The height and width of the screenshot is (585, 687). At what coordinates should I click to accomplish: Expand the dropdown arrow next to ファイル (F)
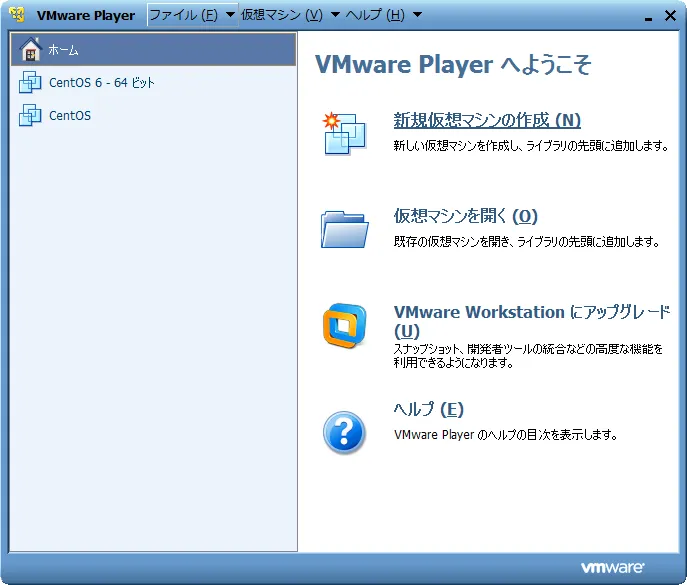click(x=230, y=14)
